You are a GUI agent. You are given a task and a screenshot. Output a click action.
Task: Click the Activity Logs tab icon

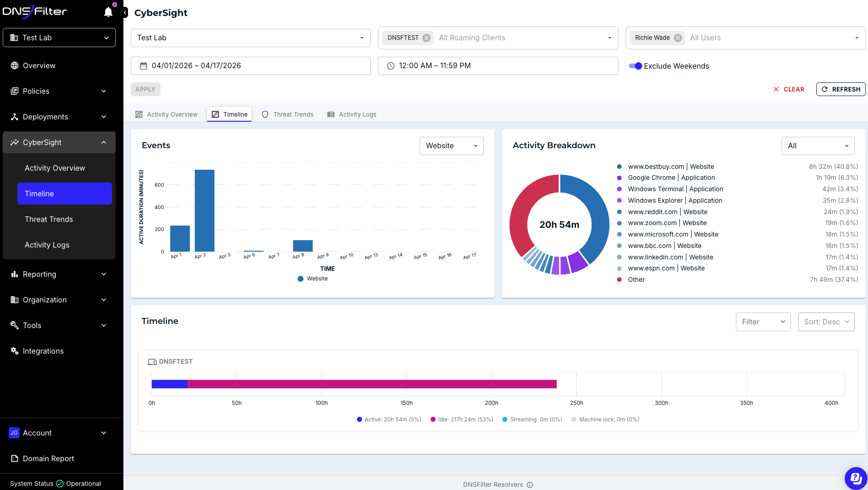click(331, 114)
